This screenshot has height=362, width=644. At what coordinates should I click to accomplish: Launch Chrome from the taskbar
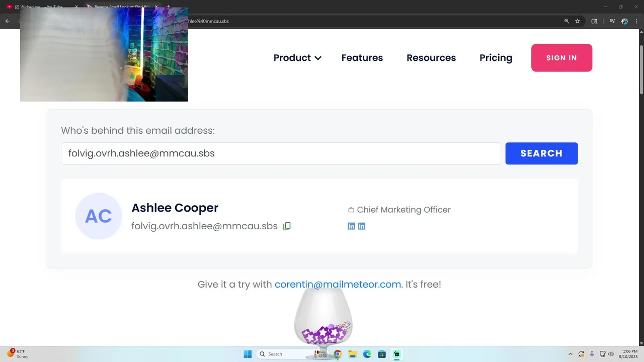[x=338, y=354]
